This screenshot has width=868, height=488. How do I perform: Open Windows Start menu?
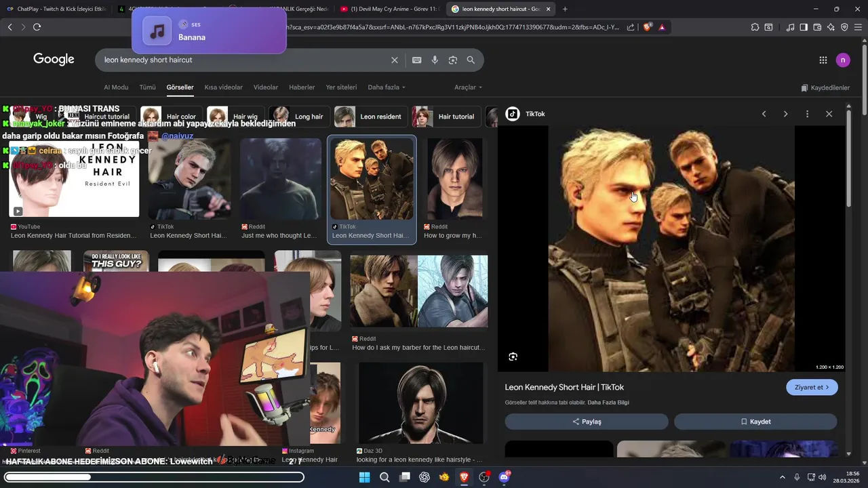[364, 477]
